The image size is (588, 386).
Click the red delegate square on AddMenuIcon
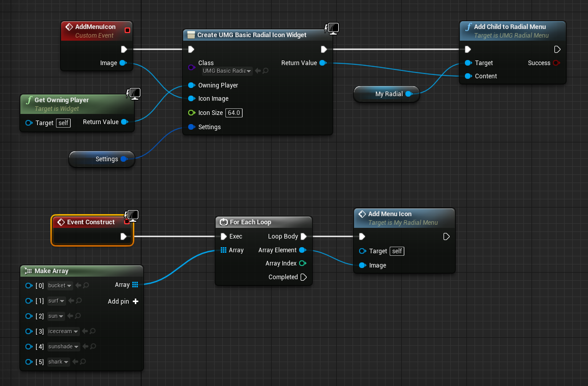coord(128,31)
